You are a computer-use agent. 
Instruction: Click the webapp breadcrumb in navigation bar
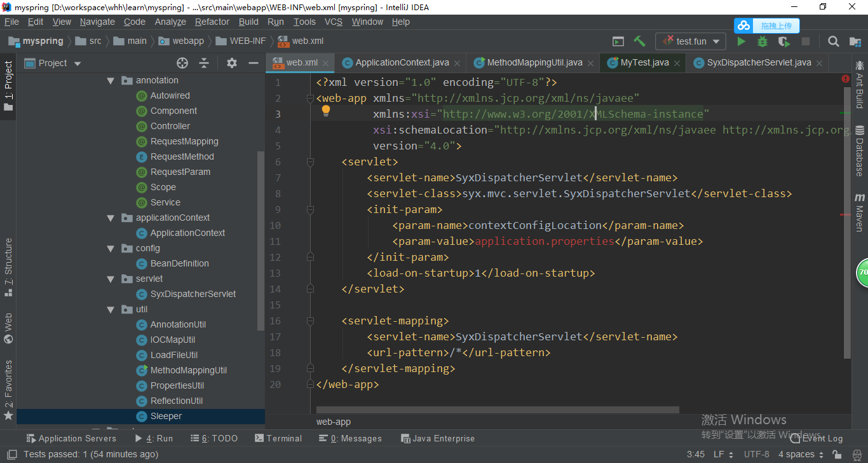181,41
